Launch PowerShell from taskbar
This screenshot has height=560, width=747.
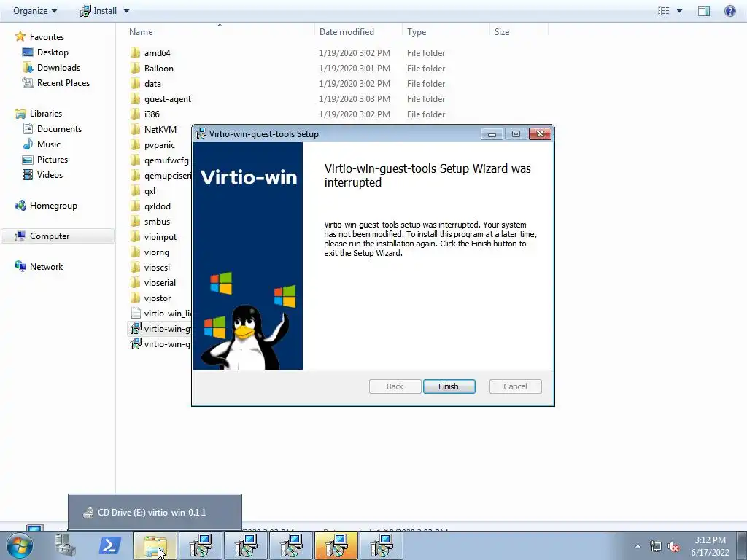point(109,545)
